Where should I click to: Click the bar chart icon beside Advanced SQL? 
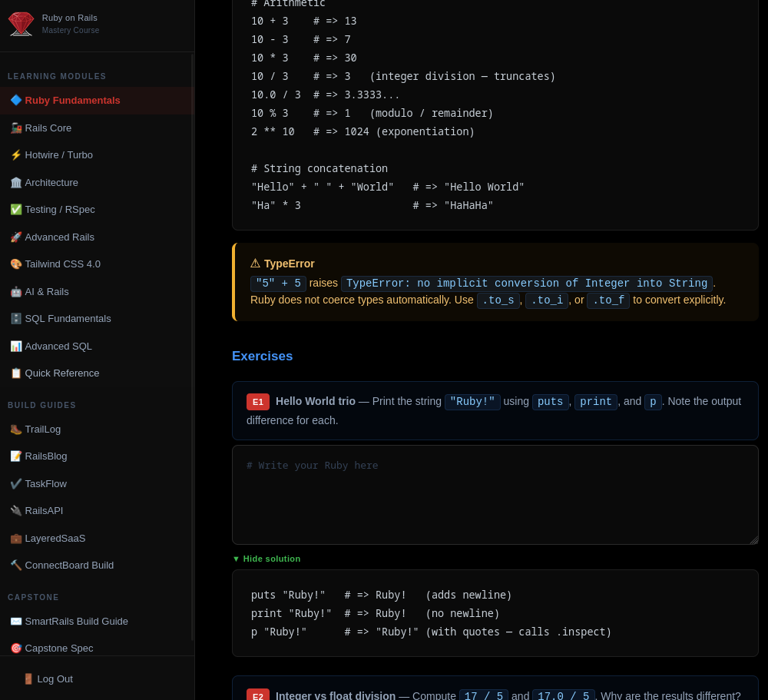(x=16, y=346)
